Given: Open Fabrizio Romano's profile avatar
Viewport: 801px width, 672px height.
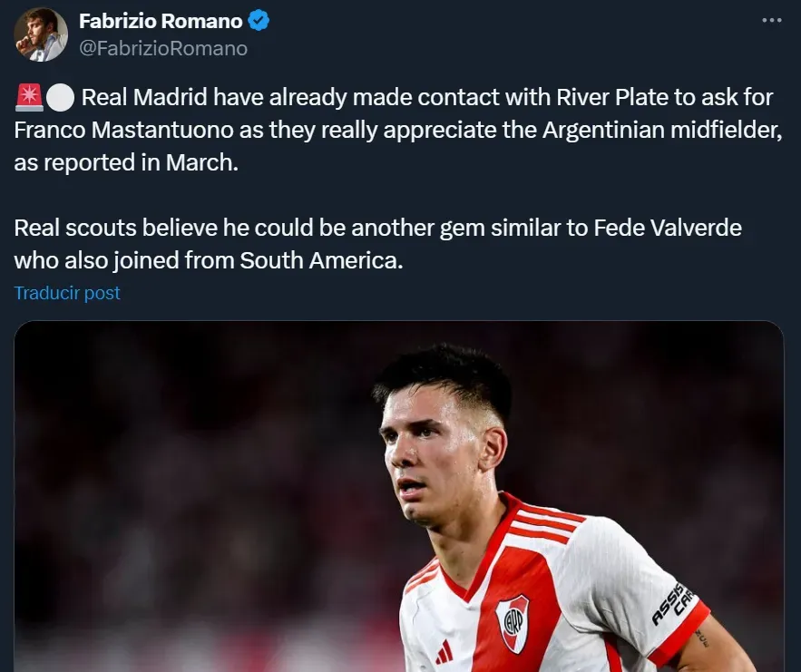Looking at the screenshot, I should point(41,34).
